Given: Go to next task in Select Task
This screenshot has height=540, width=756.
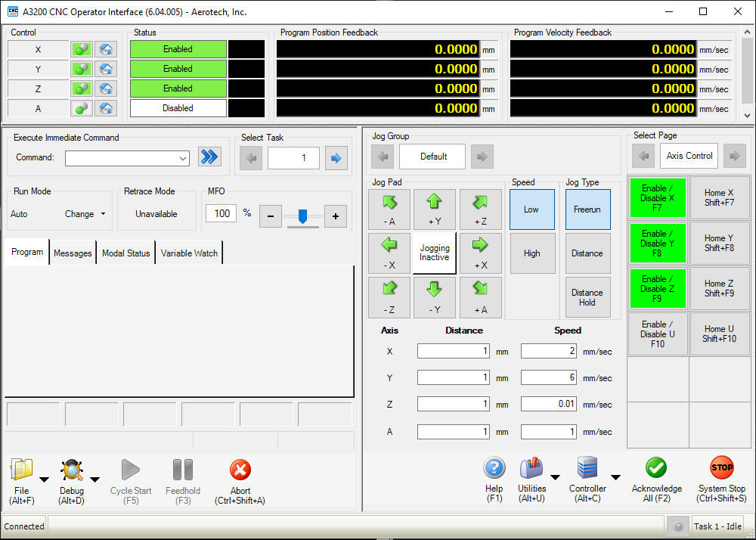Looking at the screenshot, I should point(336,157).
